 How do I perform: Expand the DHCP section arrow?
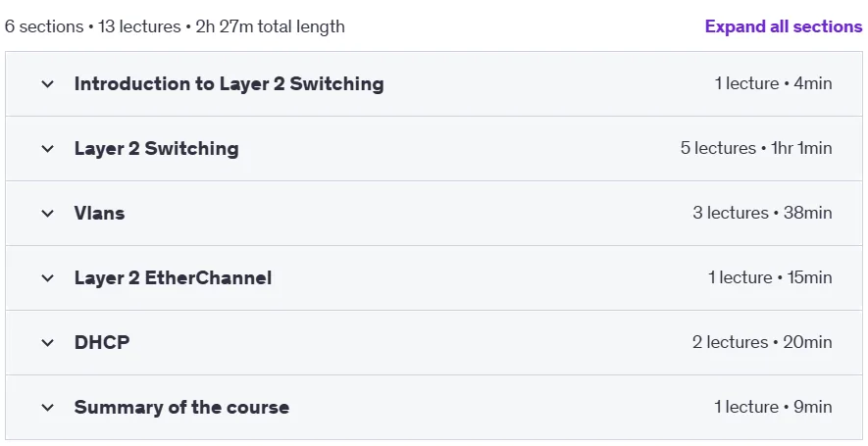pyautogui.click(x=48, y=343)
